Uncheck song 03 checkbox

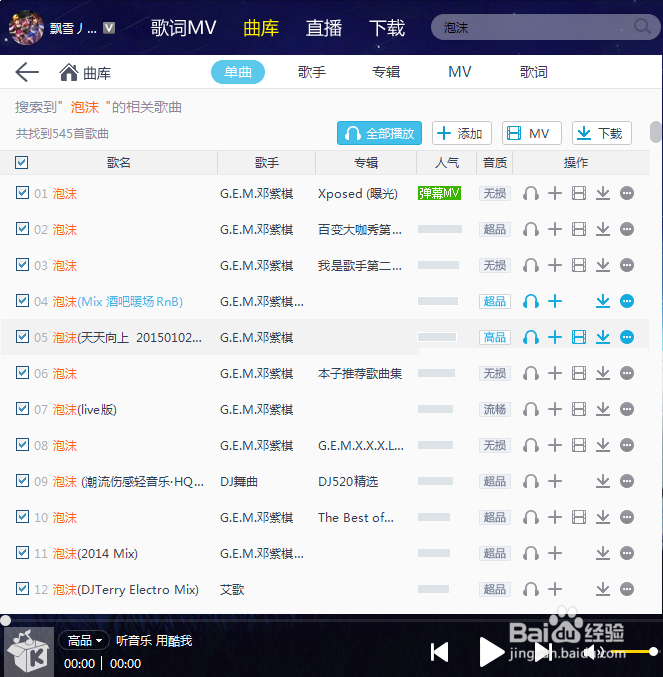click(x=22, y=264)
